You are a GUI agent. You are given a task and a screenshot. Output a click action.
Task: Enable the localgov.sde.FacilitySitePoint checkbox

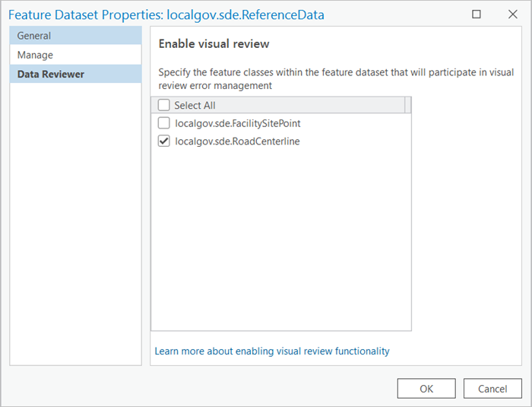click(164, 123)
